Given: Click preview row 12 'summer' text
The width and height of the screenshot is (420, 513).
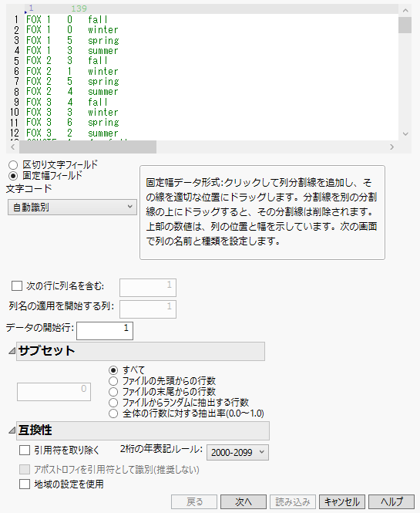Looking at the screenshot, I should 103,133.
